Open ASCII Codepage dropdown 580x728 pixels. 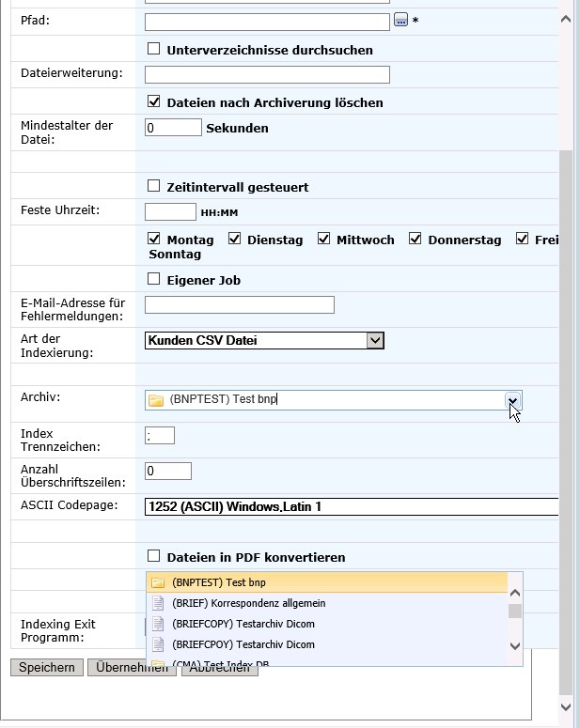pyautogui.click(x=352, y=506)
